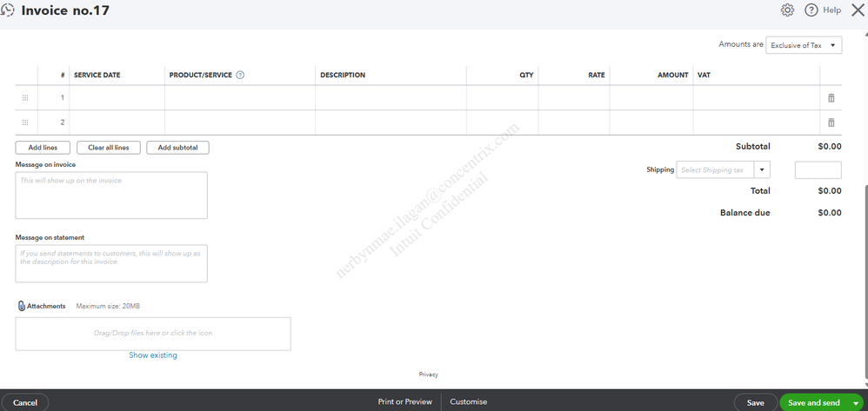Click the Show existing link
Viewport: 868px width, 411px height.
(x=153, y=355)
